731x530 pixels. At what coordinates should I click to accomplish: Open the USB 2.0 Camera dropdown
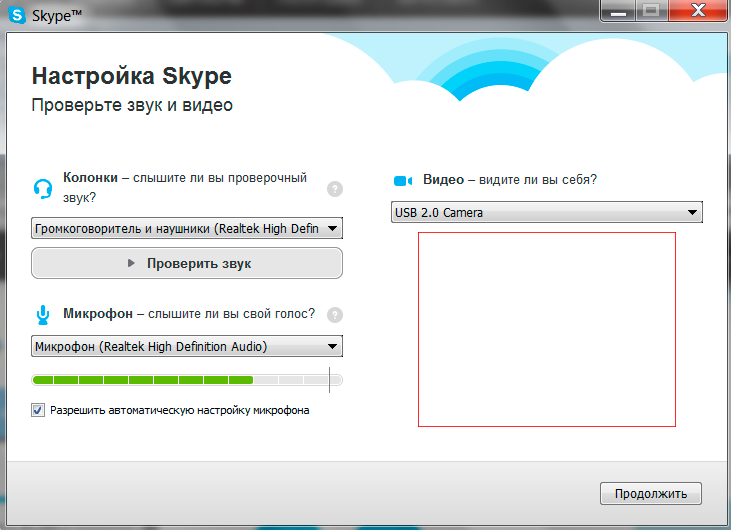click(546, 213)
